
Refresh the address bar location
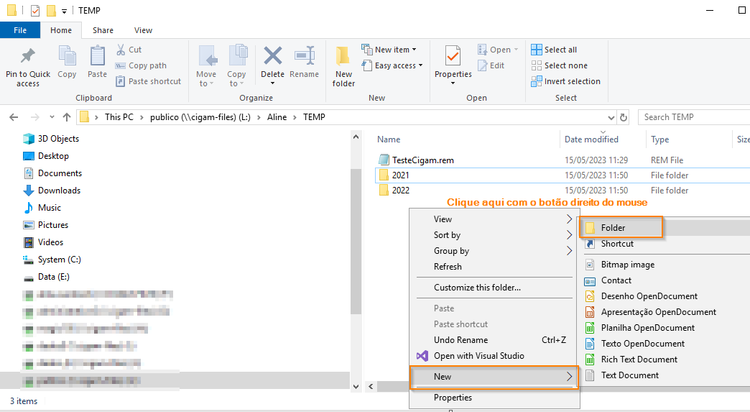(623, 117)
